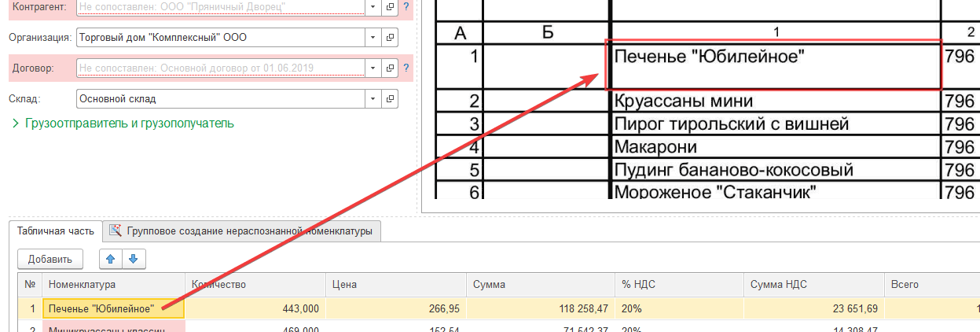Viewport: 980px width, 332px height.
Task: Select price cell 266,95
Action: (396, 308)
